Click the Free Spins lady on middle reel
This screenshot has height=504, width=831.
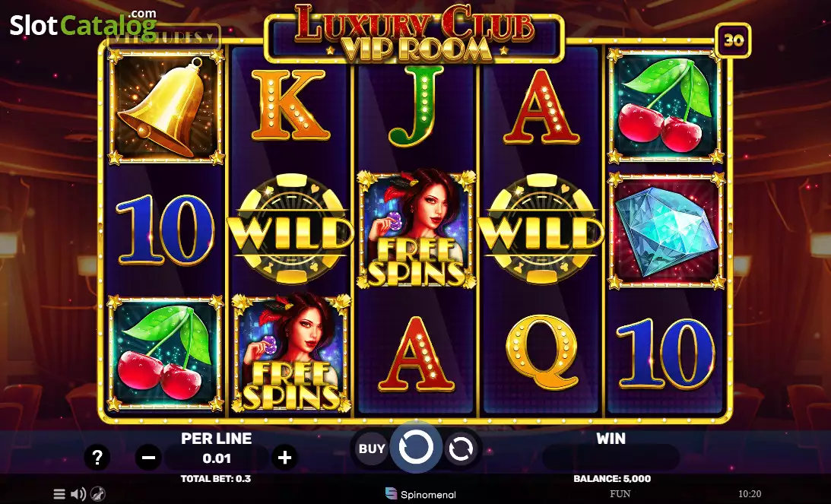pyautogui.click(x=417, y=230)
